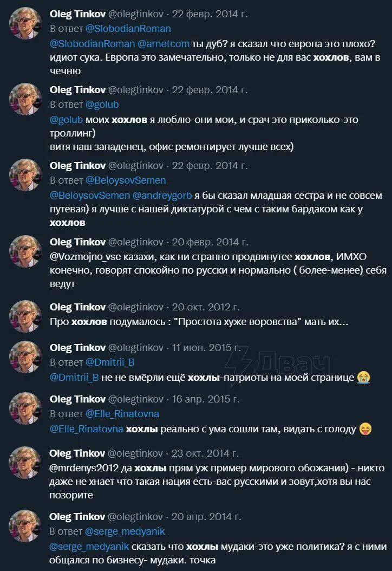
Task: Click the @serge_medyanik reply-to link
Action: [x=125, y=531]
